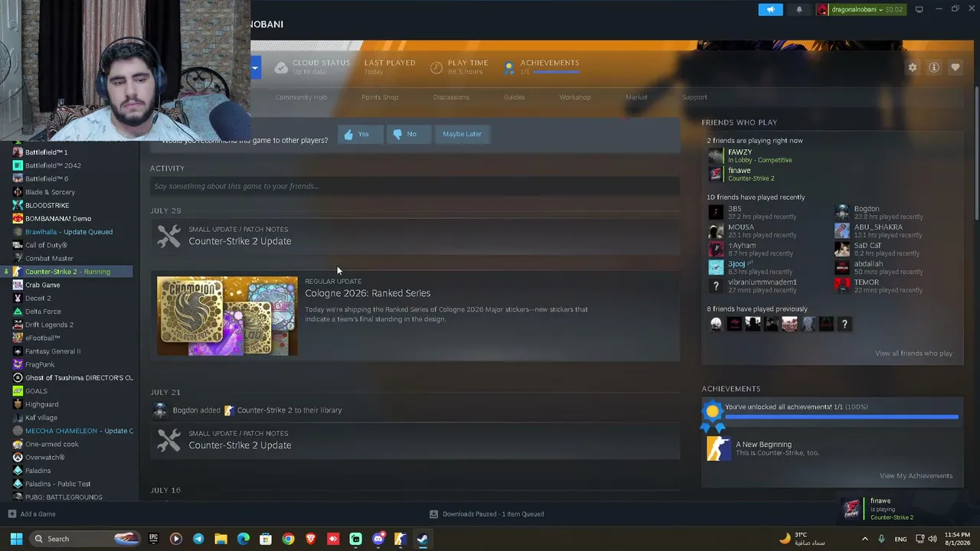Click the finawe is playing notification
The height and width of the screenshot is (551, 980).
point(906,510)
